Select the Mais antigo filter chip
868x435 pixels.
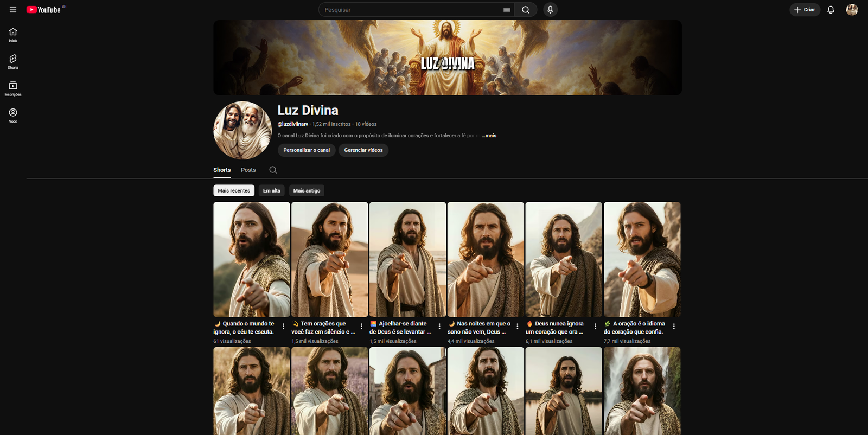coord(307,191)
